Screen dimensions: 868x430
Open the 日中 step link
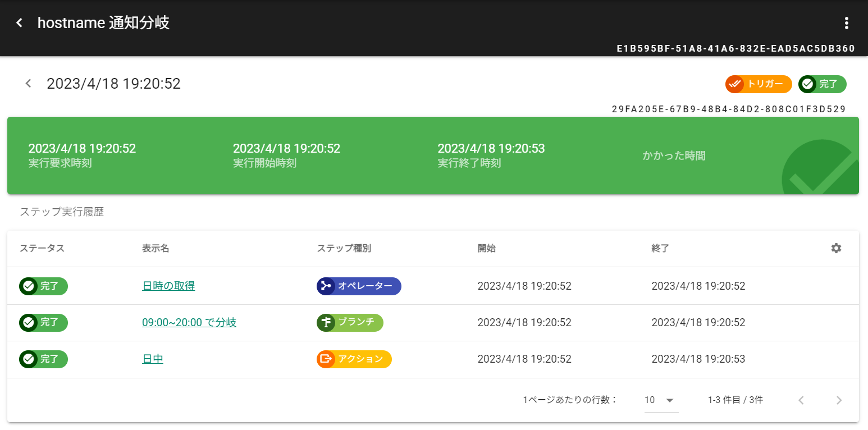(x=153, y=359)
